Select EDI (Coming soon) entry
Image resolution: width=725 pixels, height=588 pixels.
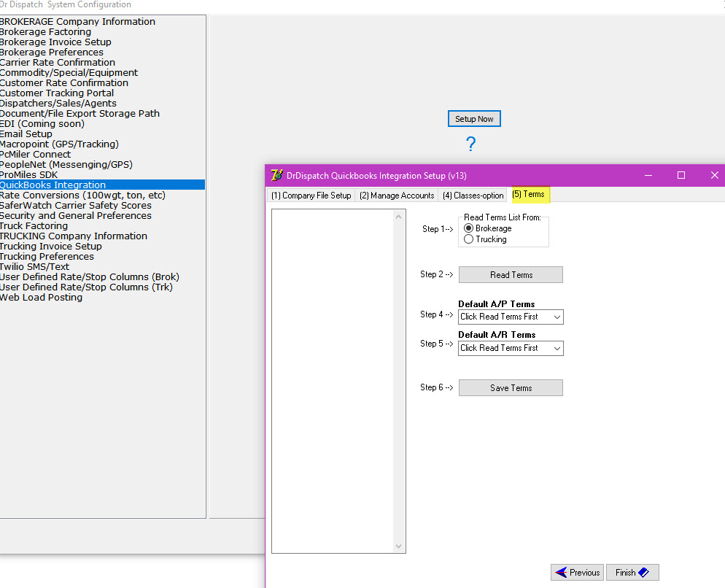(42, 123)
